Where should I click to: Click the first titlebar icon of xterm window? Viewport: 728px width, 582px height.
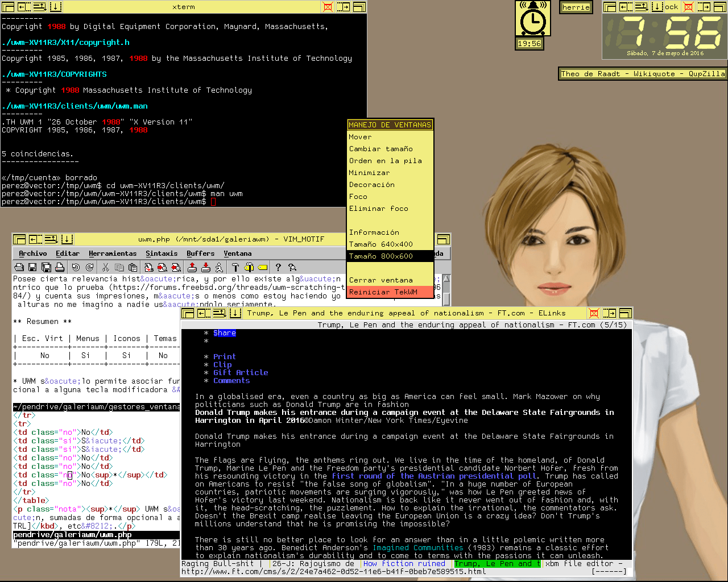(9, 7)
